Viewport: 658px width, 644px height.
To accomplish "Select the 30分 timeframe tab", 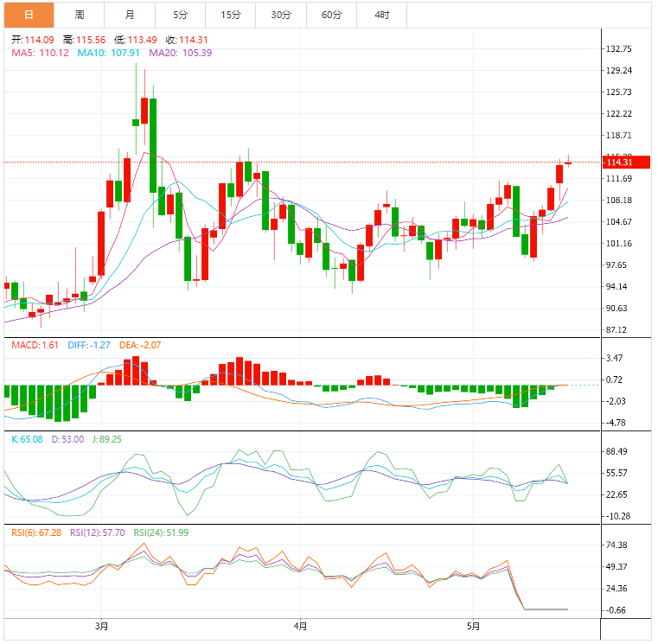I will pyautogui.click(x=281, y=15).
